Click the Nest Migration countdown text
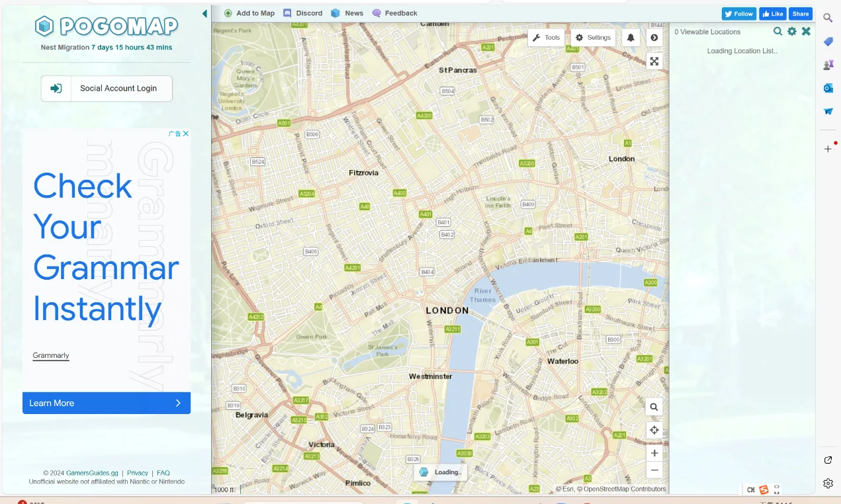The height and width of the screenshot is (504, 841). coord(107,48)
